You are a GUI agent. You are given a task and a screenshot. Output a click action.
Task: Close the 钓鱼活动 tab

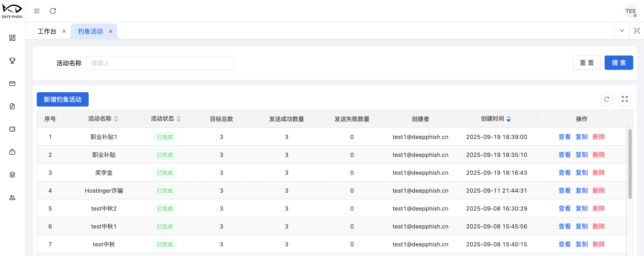pyautogui.click(x=110, y=31)
